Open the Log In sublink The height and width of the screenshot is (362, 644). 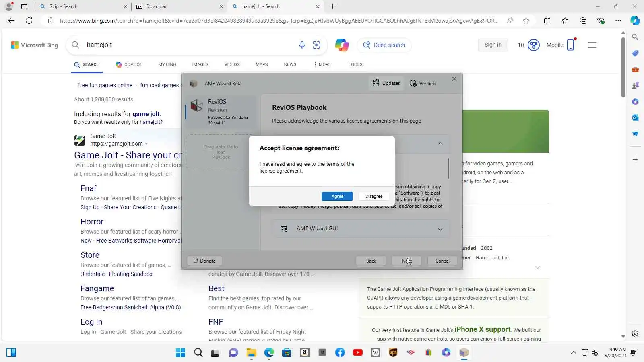(91, 322)
